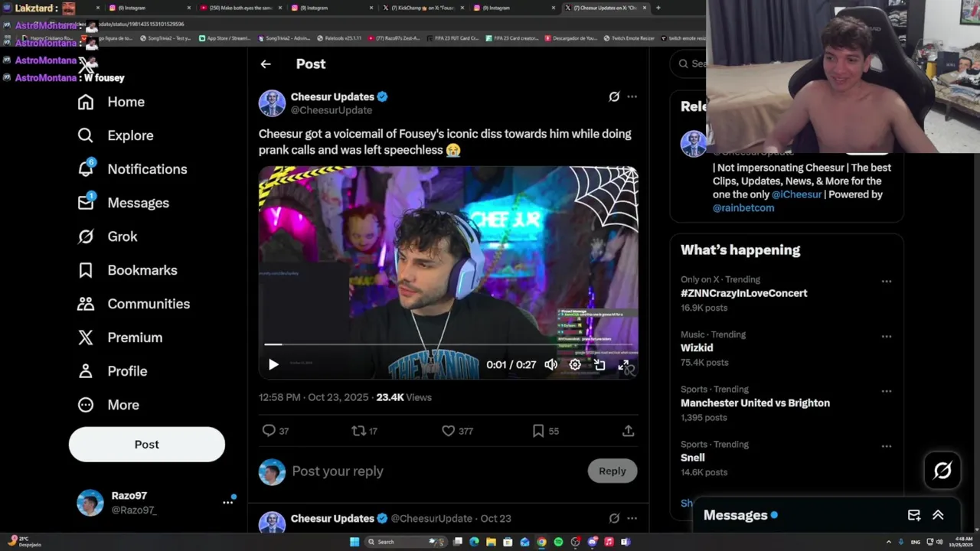980x551 pixels.
Task: Show hidden system tray icons
Action: (888, 542)
